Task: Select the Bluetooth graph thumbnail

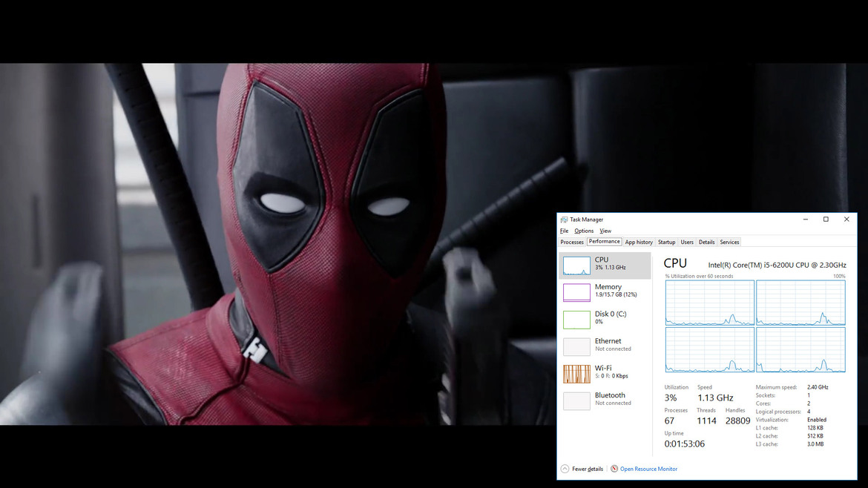Action: (576, 401)
